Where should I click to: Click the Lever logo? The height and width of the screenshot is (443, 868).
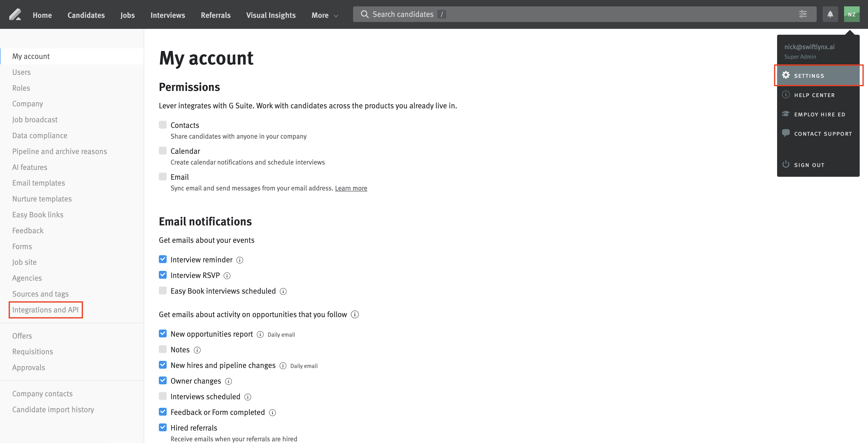point(15,14)
